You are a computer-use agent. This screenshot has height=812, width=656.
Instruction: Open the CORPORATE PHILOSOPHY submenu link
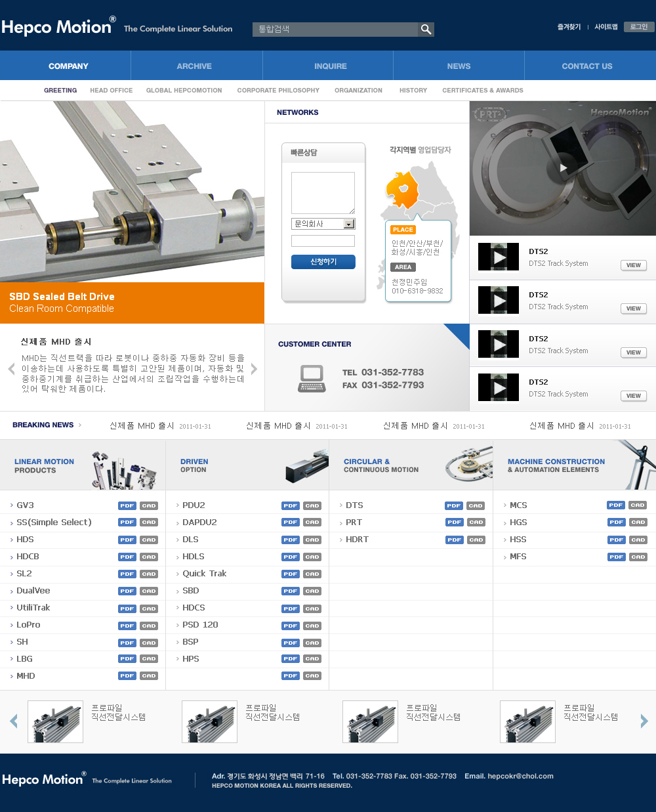pos(278,91)
